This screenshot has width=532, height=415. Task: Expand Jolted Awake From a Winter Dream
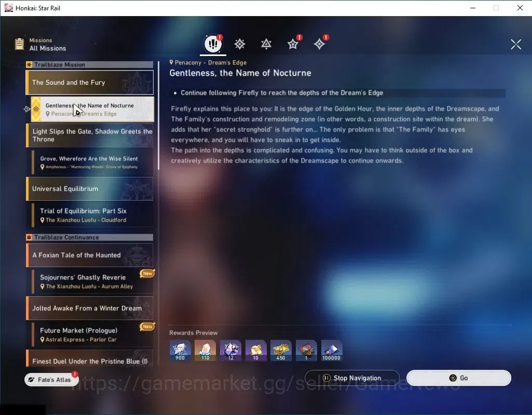click(90, 308)
